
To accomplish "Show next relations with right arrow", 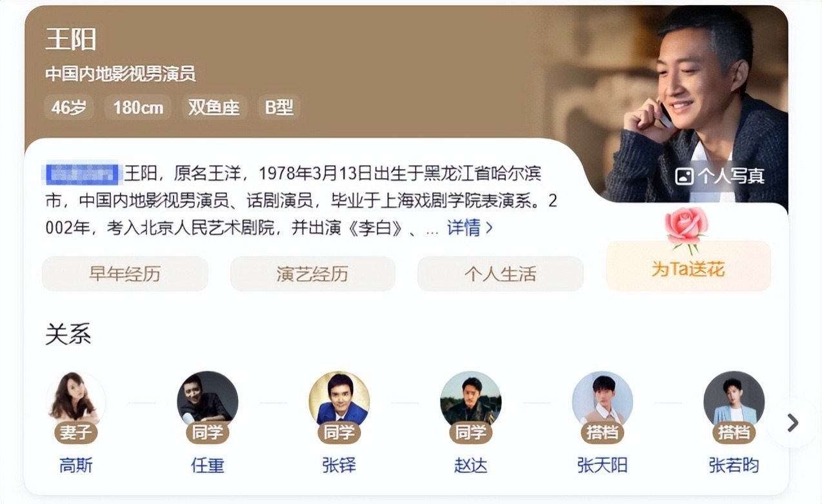I will click(793, 423).
